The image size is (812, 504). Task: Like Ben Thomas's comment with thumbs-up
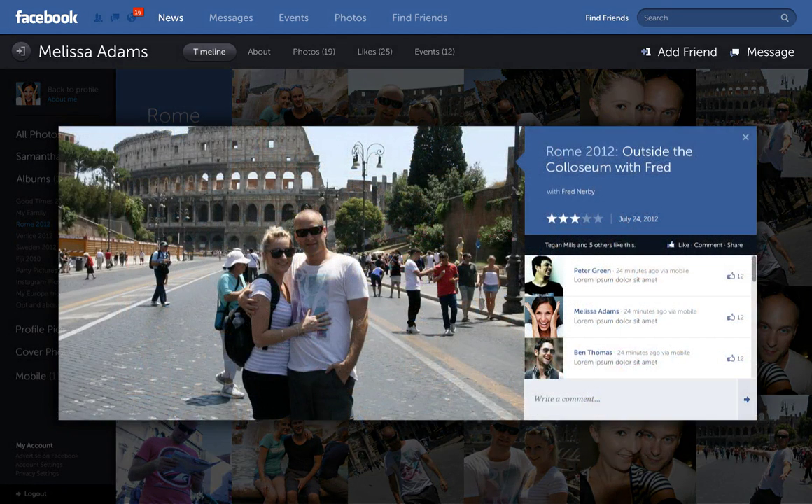click(731, 358)
